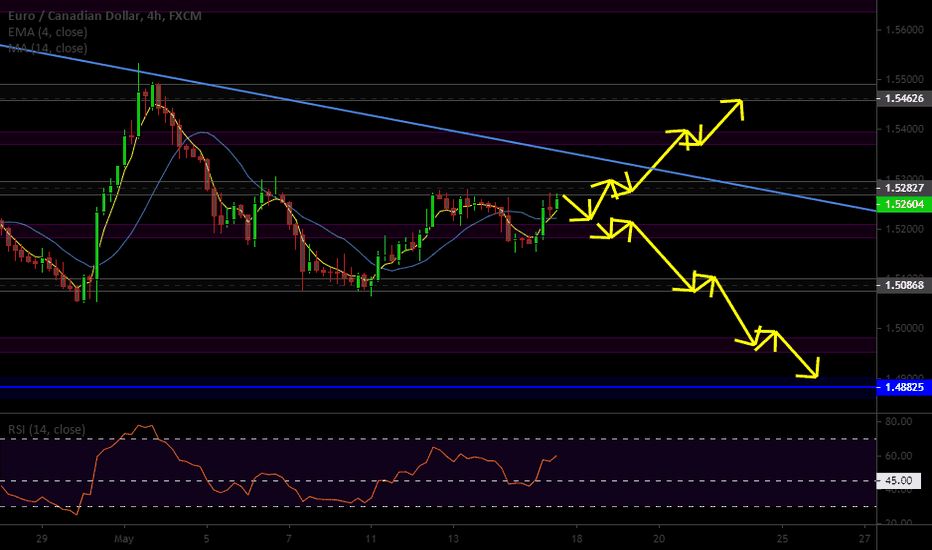Click the 11 date label on time axis

coord(371,539)
